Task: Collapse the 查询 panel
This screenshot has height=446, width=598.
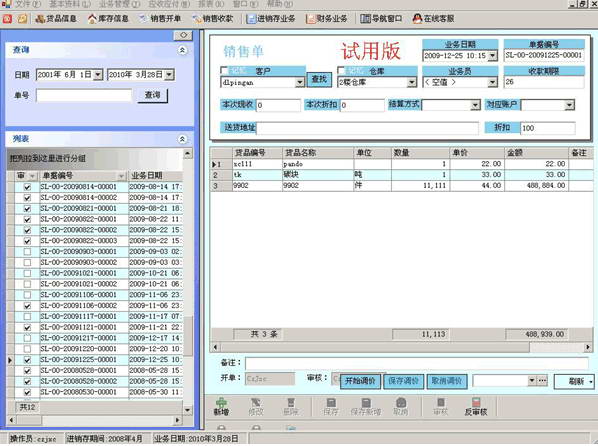Action: point(182,50)
